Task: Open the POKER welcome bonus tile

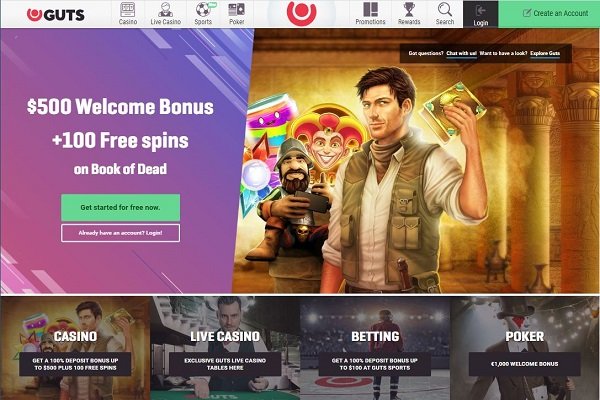Action: tap(525, 348)
